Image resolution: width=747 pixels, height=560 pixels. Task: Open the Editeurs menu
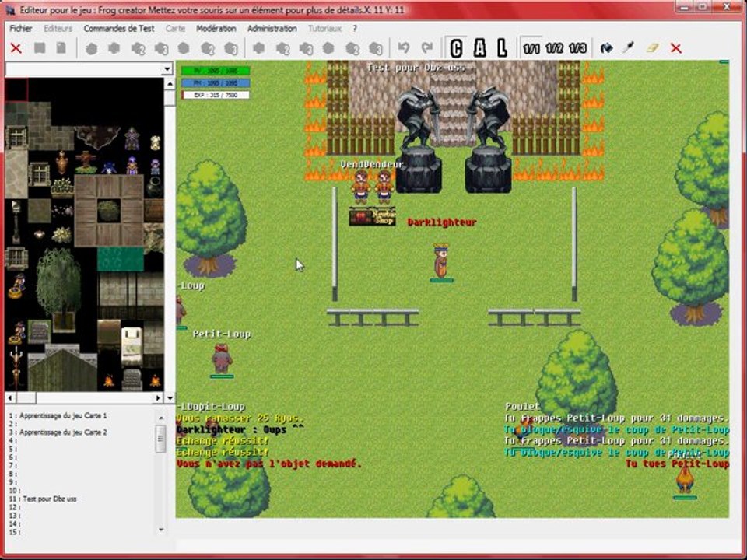point(58,29)
